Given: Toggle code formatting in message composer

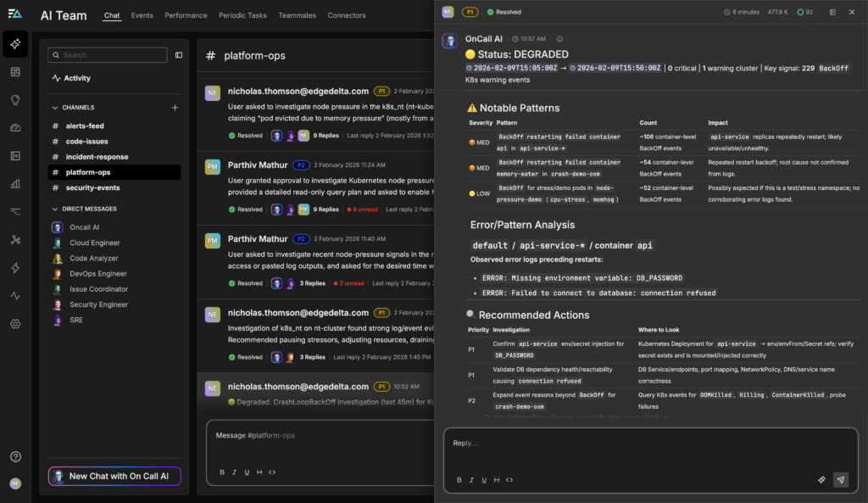Looking at the screenshot, I should (x=271, y=472).
